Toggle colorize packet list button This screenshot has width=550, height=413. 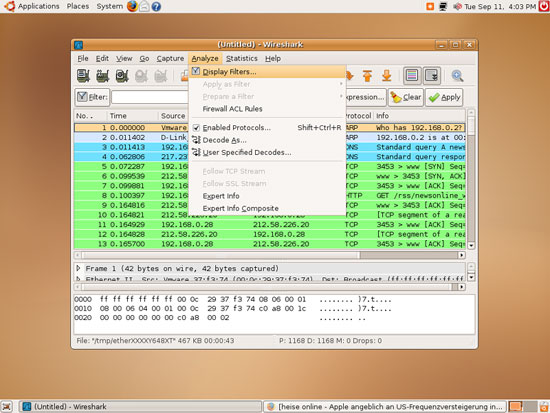tap(412, 75)
